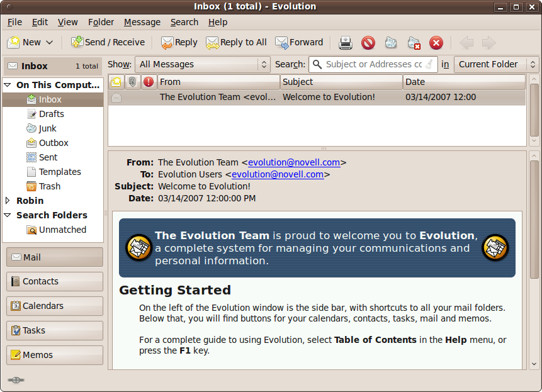Open the Tasks view

pos(54,330)
